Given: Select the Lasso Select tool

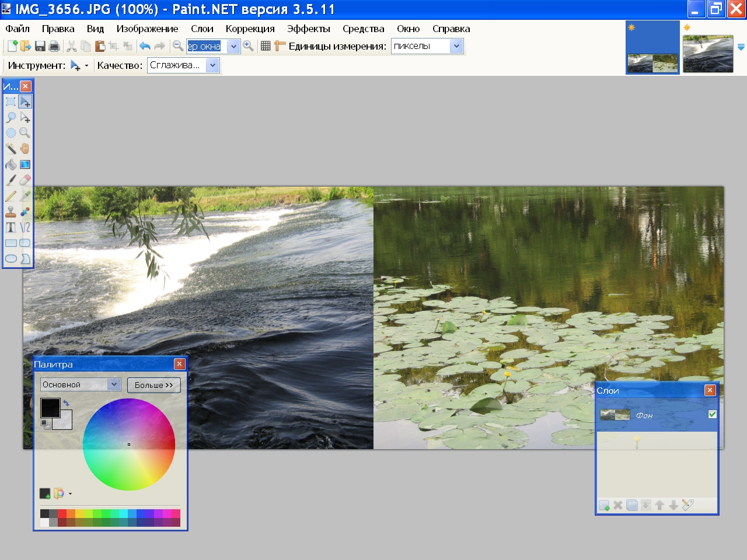Looking at the screenshot, I should [x=11, y=117].
